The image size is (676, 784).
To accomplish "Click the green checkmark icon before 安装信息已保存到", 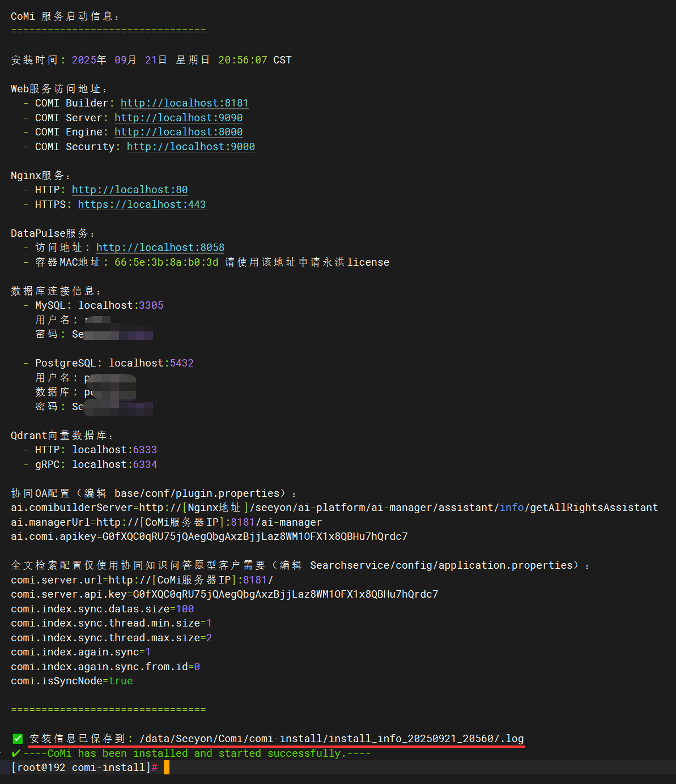I will tap(18, 739).
